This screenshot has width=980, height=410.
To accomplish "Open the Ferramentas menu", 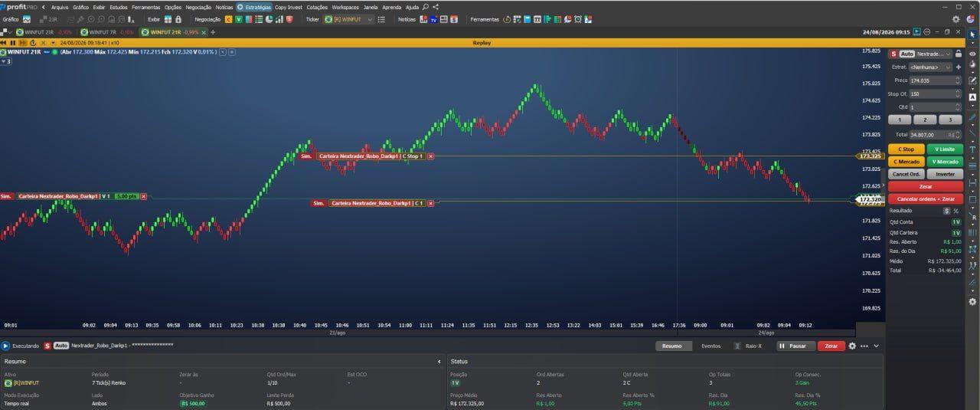I will tap(146, 7).
